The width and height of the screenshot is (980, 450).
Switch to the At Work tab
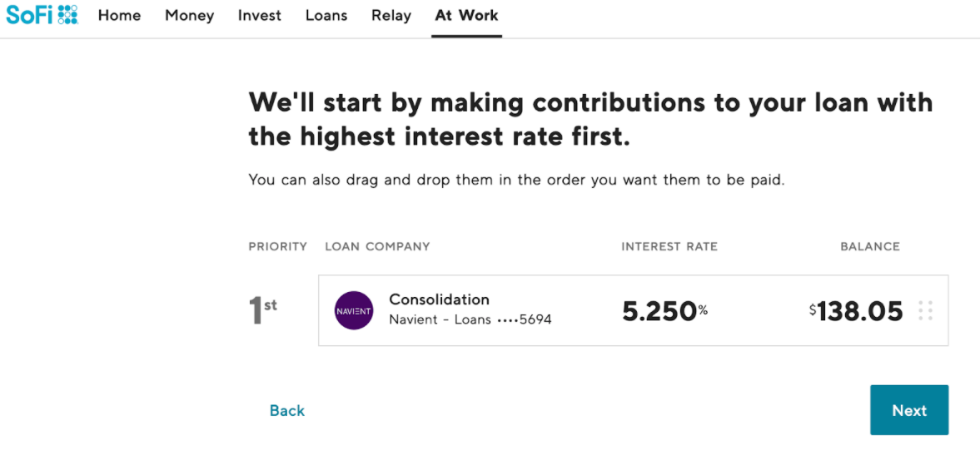466,16
